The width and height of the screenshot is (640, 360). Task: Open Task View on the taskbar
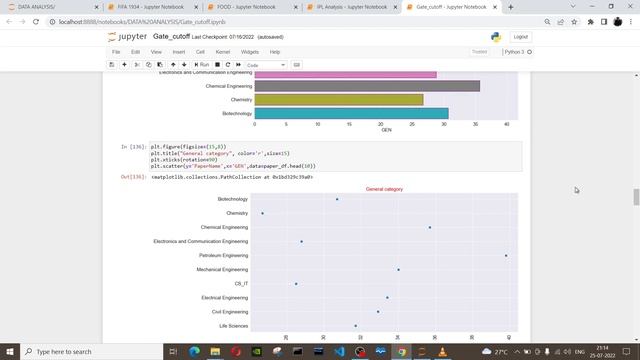click(x=173, y=351)
